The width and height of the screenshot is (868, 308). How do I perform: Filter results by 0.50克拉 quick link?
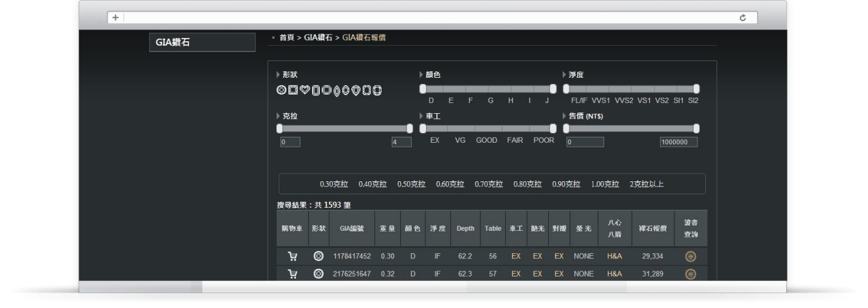pos(412,185)
